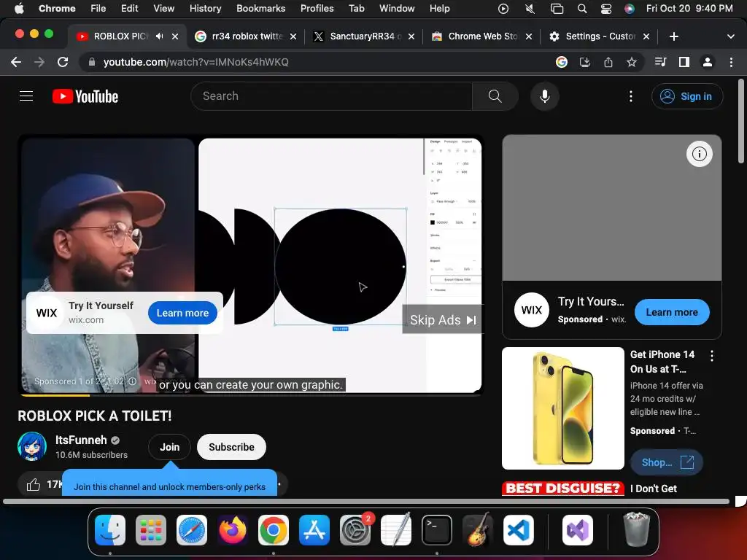Reload the YouTube page

(63, 62)
